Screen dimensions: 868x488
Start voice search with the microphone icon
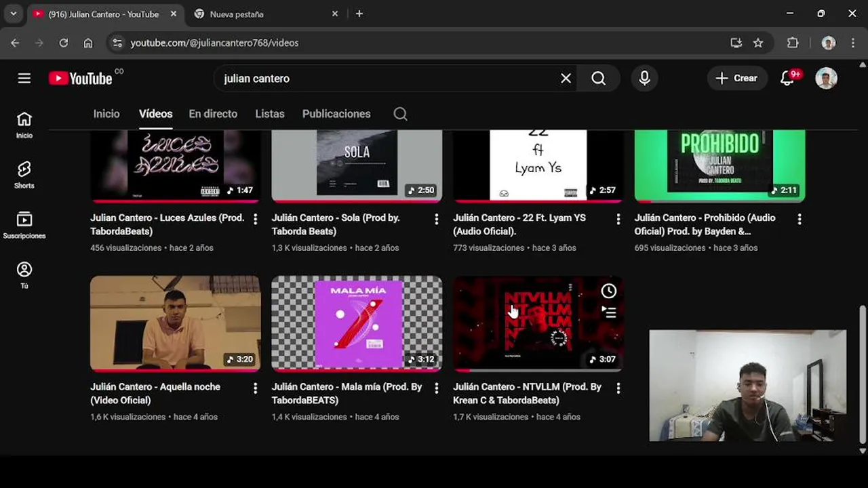click(644, 79)
